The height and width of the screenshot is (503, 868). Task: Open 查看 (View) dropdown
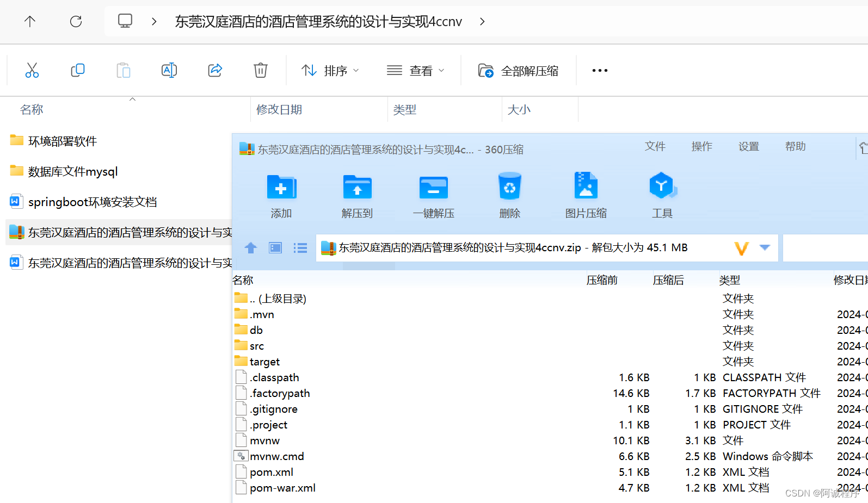click(x=416, y=71)
